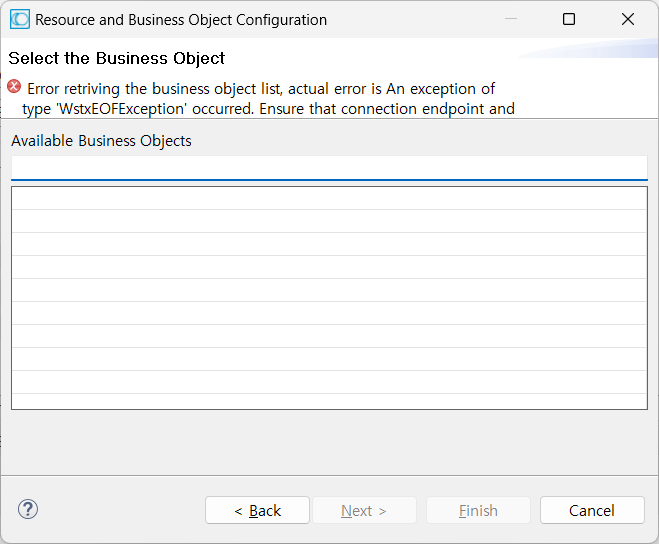Close the dialog using the X button
This screenshot has height=544, width=659.
pyautogui.click(x=628, y=19)
